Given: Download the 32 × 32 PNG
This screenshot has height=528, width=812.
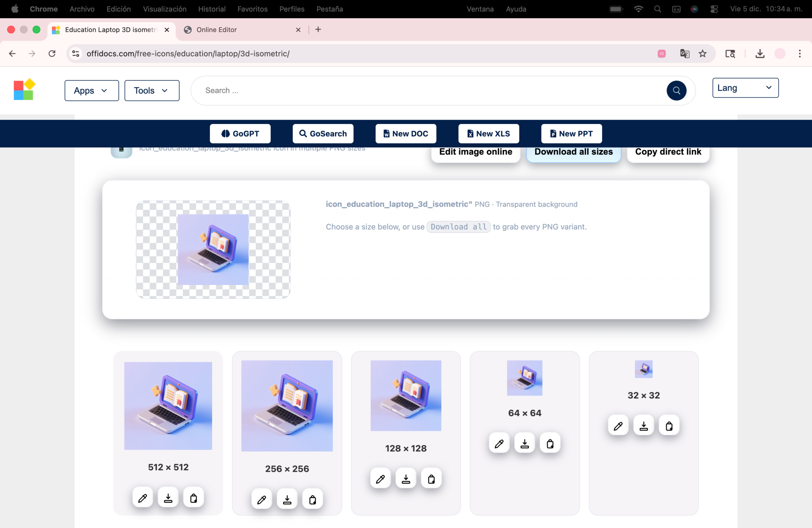Looking at the screenshot, I should [x=644, y=426].
